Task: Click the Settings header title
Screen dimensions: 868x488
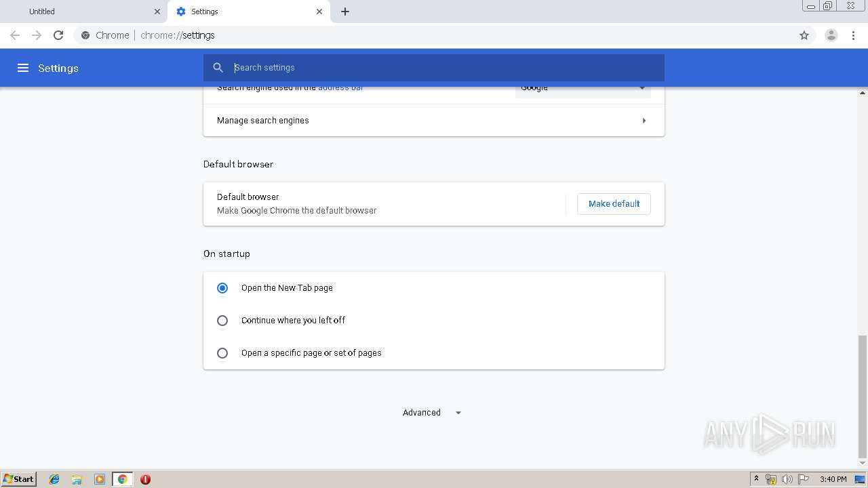Action: (58, 68)
